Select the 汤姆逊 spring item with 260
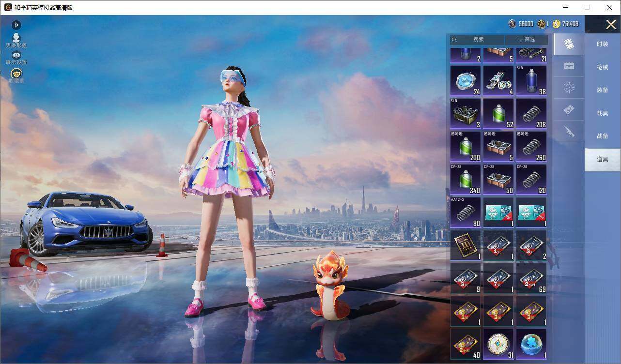This screenshot has height=364, width=621. coord(531,146)
